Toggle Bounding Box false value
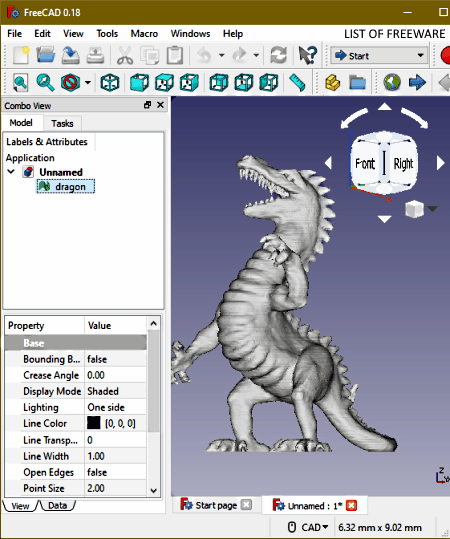 [x=116, y=359]
